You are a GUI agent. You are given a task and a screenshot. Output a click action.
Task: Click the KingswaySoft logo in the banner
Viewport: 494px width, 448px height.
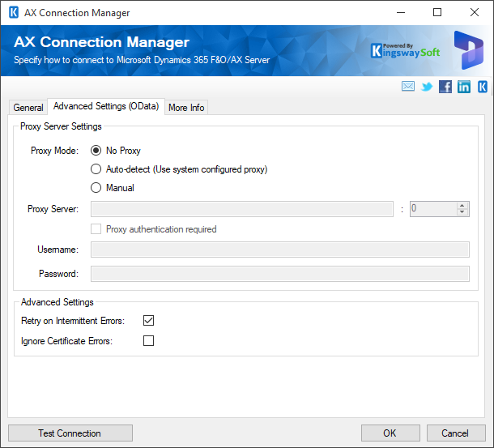coord(405,51)
